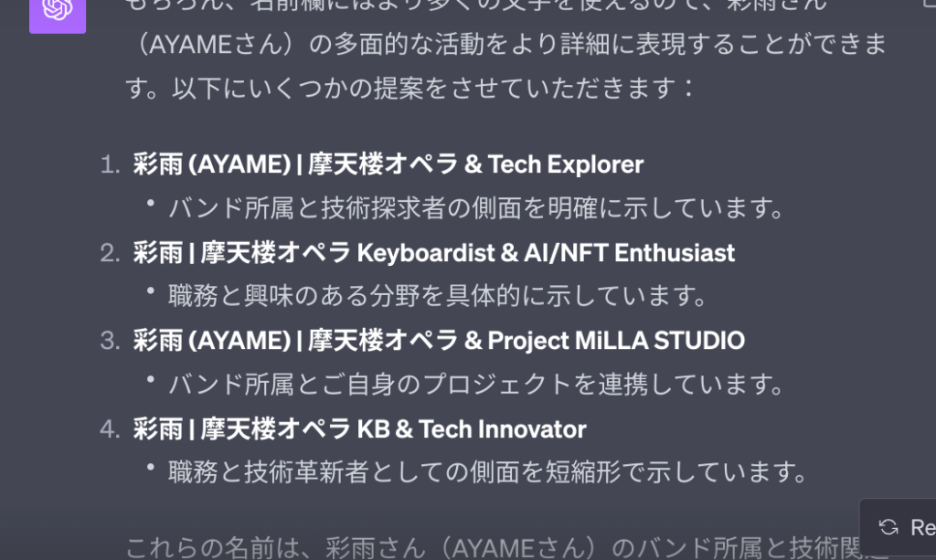Viewport: 936px width, 560px height.
Task: Click the line 以下にいくつかの提案をさせていただきます
Action: point(410,89)
